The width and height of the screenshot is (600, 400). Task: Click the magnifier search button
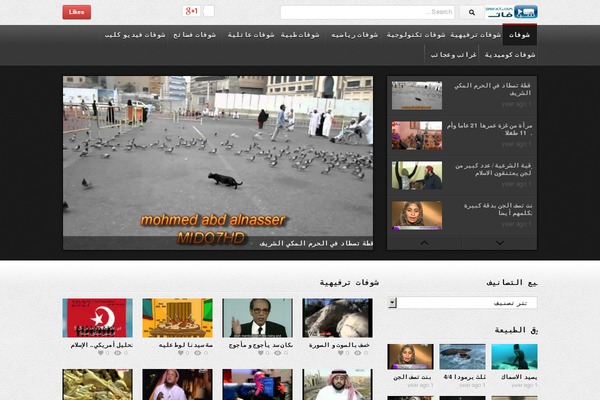[471, 12]
